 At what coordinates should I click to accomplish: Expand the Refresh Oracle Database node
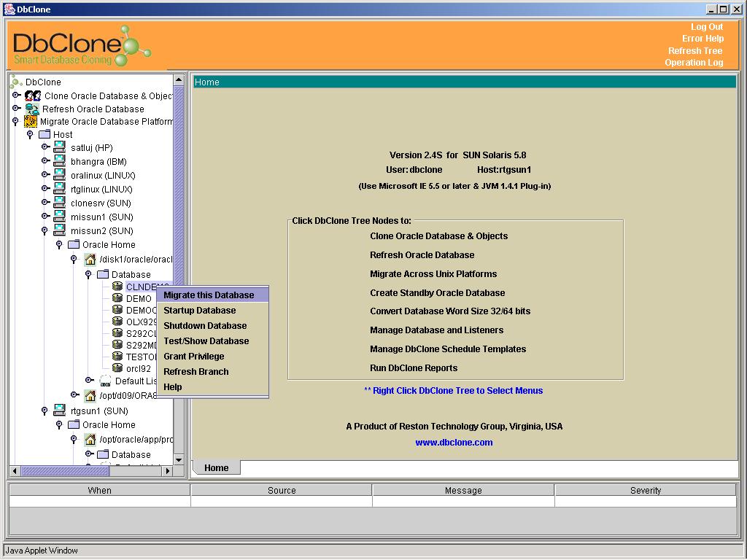16,108
